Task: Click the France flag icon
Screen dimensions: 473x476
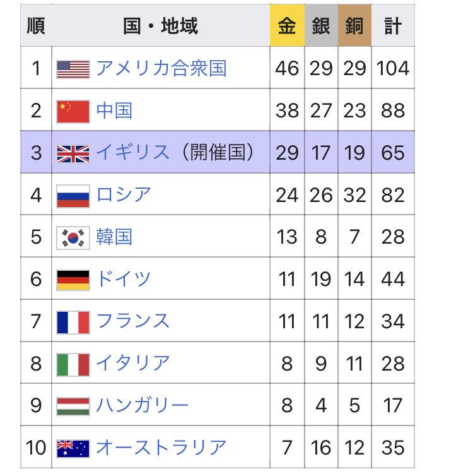Action: pyautogui.click(x=73, y=321)
